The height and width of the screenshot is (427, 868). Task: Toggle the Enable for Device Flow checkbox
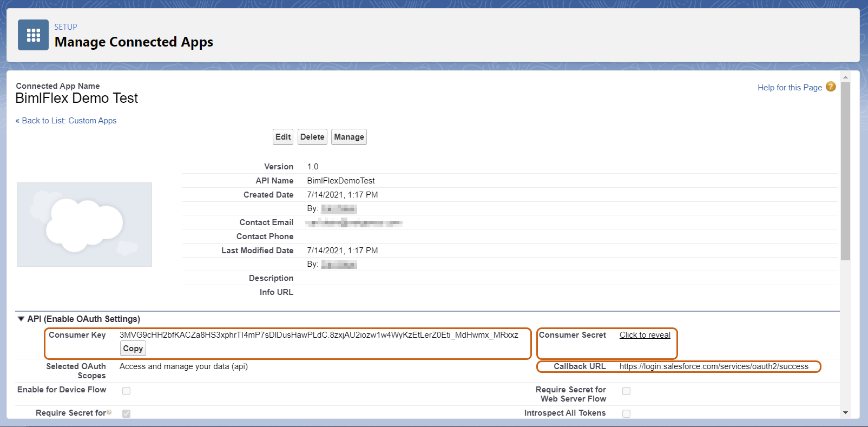[x=126, y=391]
